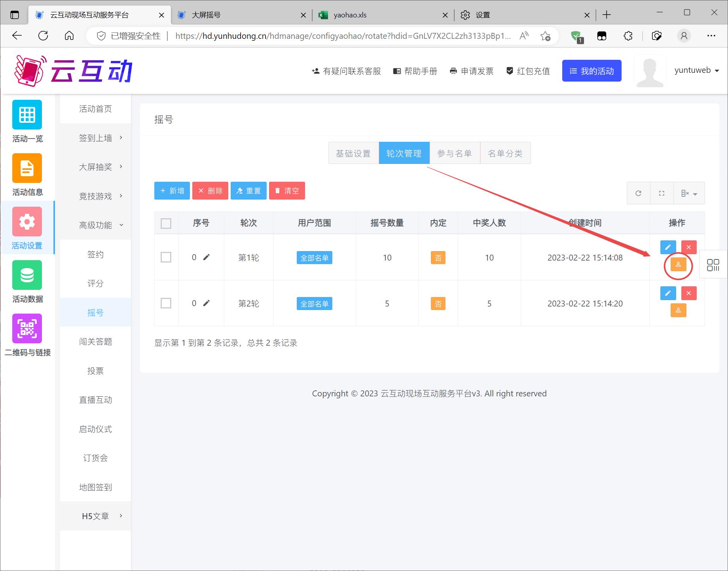Open the browser home page icon
Screen dimensions: 728x571
69,36
